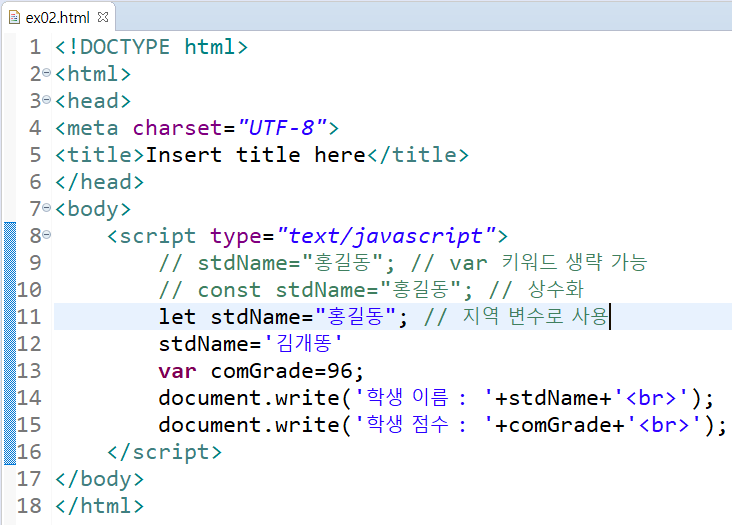The width and height of the screenshot is (732, 525).
Task: Click the let stdName line 11
Action: (x=384, y=316)
